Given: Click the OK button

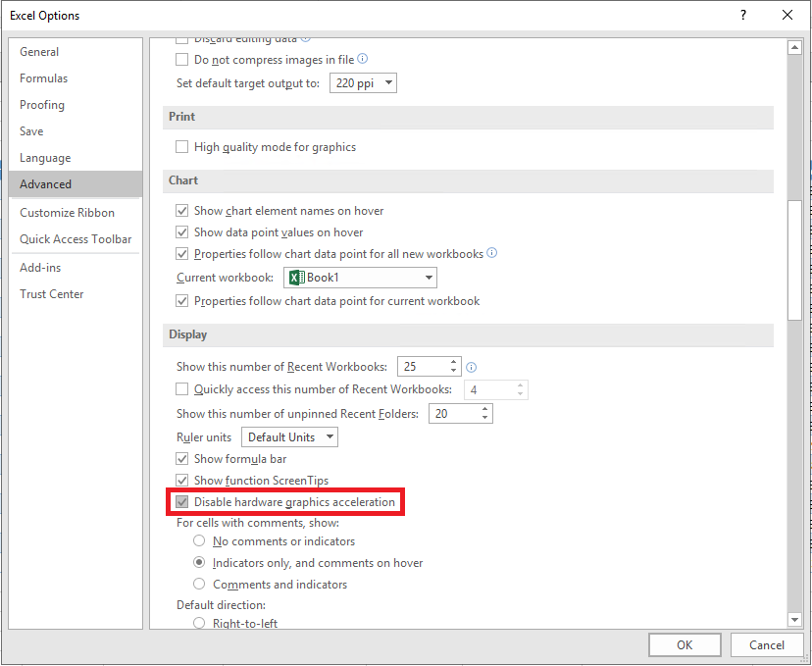Looking at the screenshot, I should click(685, 644).
